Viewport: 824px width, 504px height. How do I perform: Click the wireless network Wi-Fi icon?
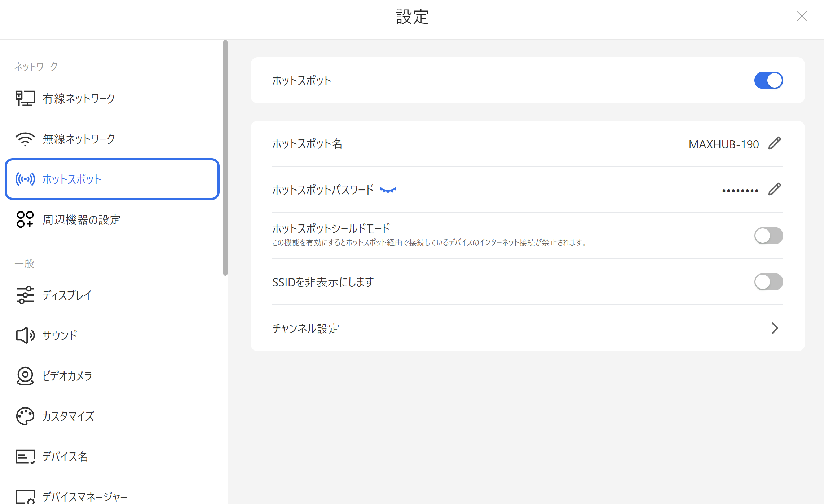25,139
